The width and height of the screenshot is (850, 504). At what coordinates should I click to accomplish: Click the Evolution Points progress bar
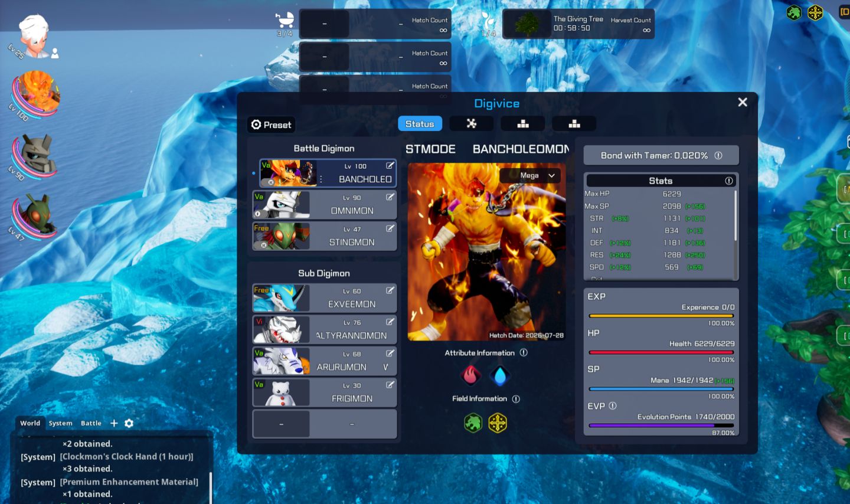[x=661, y=426]
